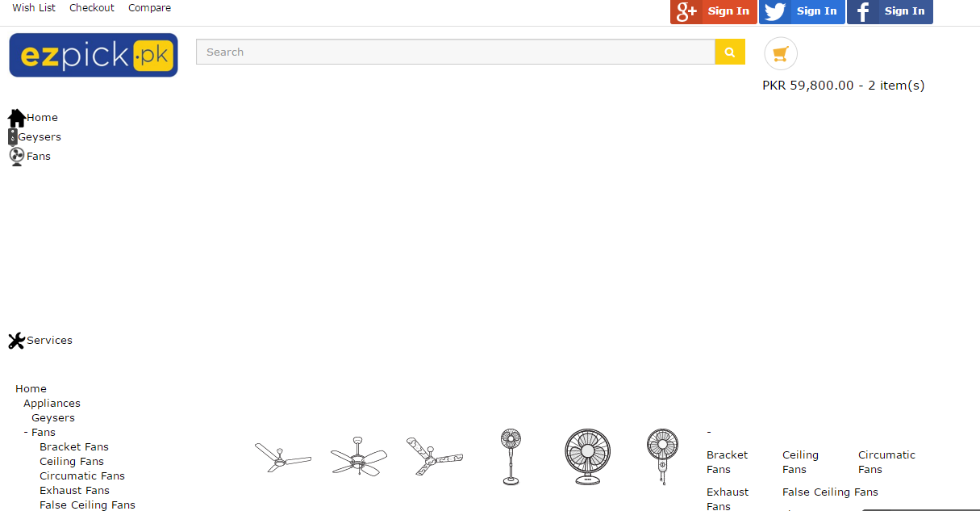Go to Checkout from top menu
This screenshot has width=980, height=511.
coord(92,8)
